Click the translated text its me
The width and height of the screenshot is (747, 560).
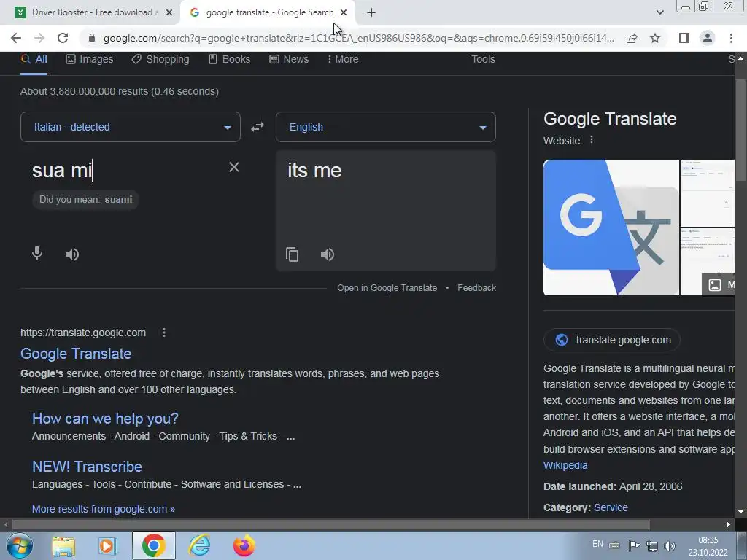click(x=314, y=171)
